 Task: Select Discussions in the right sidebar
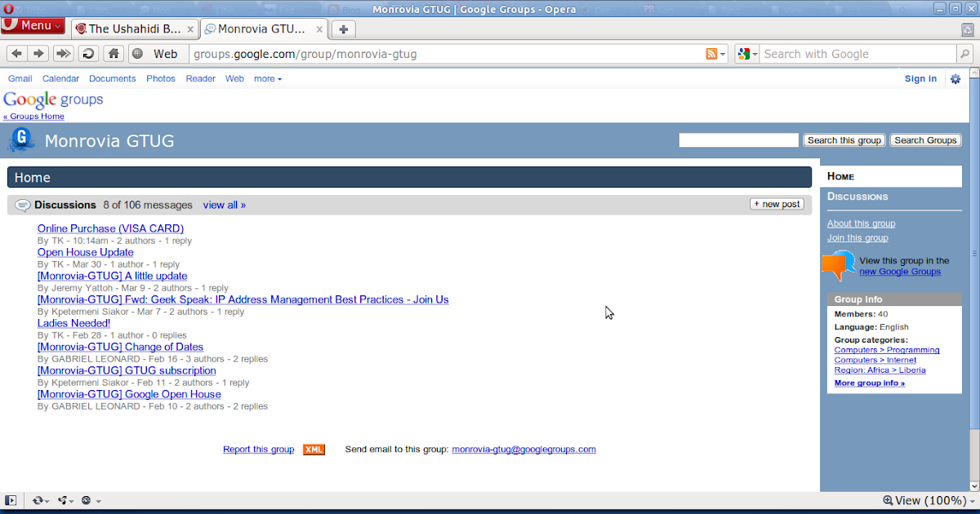tap(857, 197)
